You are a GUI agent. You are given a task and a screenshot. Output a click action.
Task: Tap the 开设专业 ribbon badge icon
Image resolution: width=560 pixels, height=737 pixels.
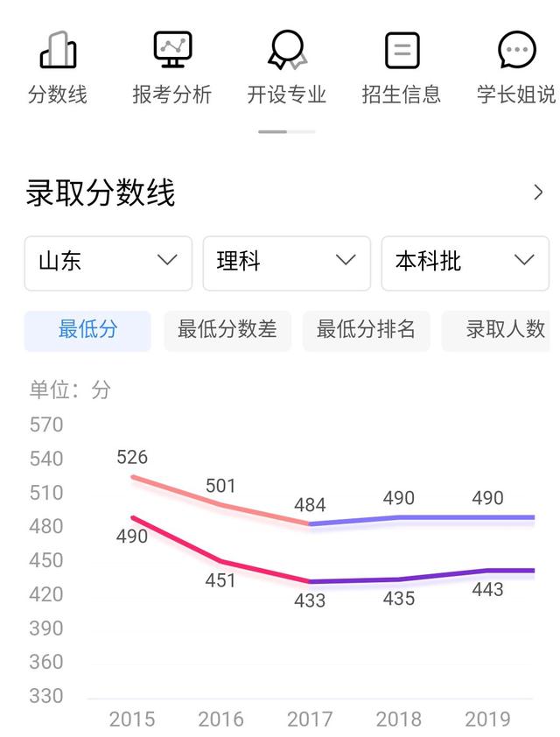point(287,50)
